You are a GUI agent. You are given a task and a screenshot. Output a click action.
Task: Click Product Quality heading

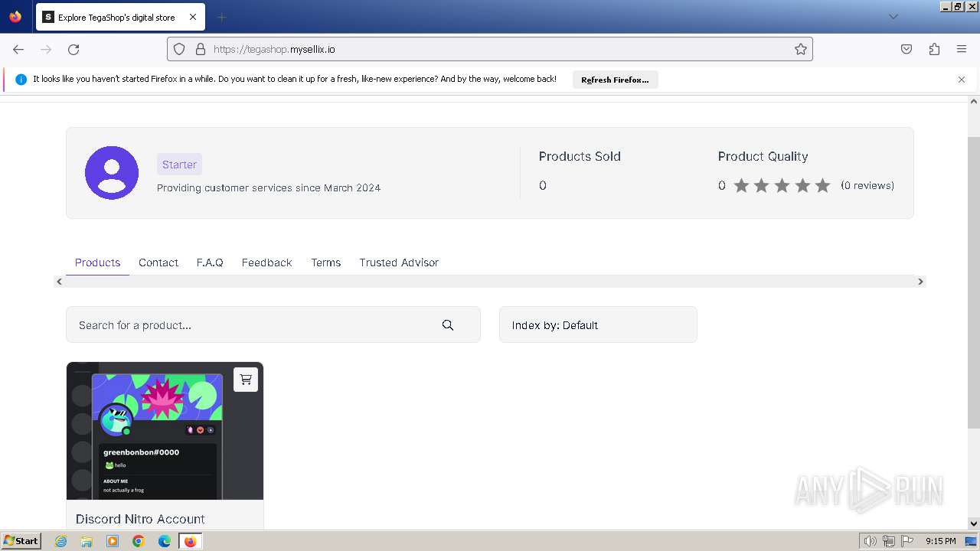763,156
